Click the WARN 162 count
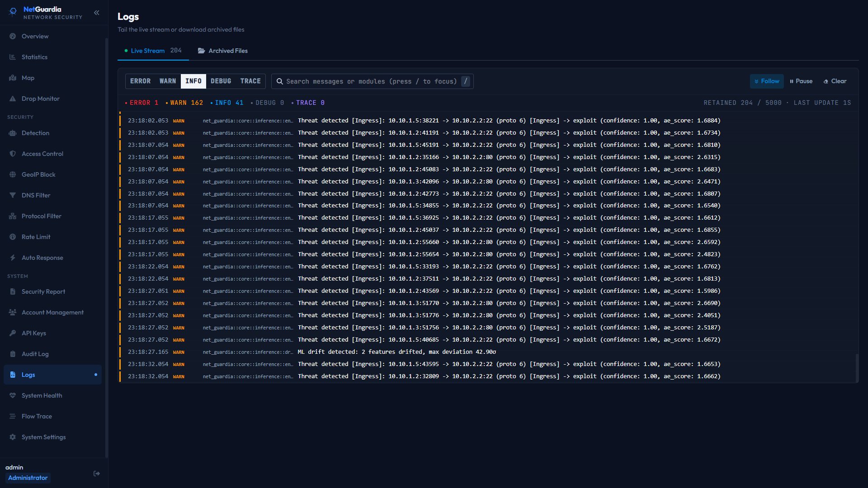 184,103
